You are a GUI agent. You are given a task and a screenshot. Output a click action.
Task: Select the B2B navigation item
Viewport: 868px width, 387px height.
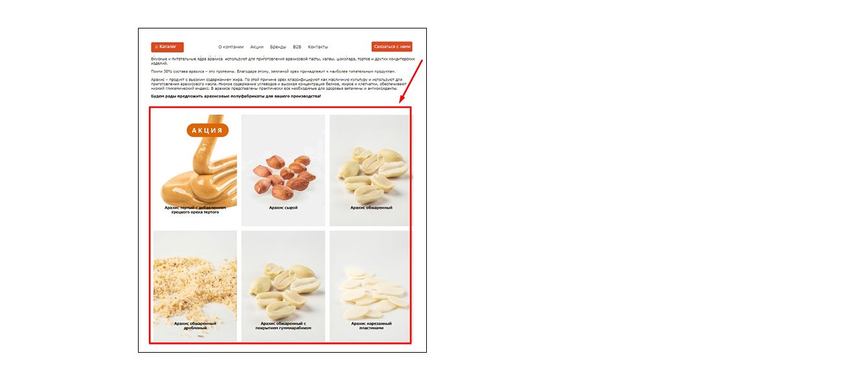point(297,47)
